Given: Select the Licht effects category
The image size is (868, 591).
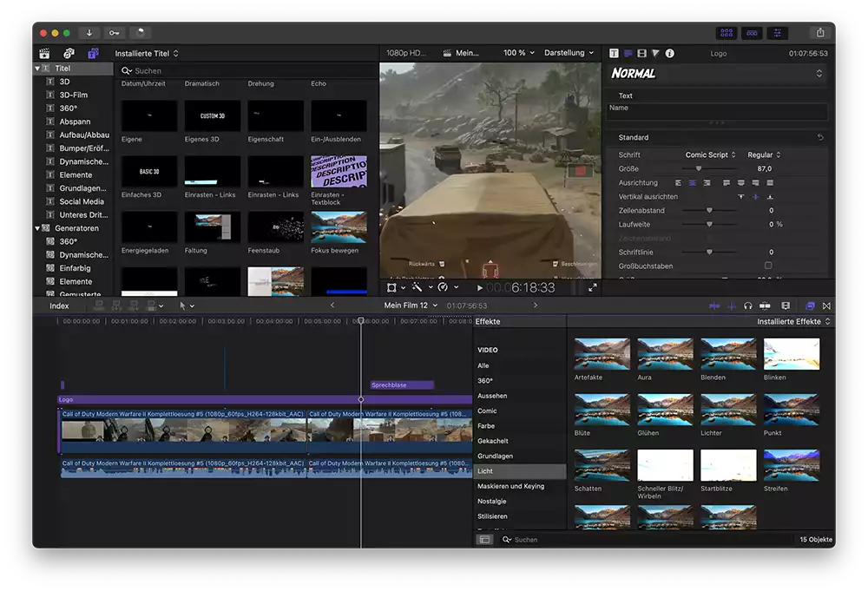Looking at the screenshot, I should point(519,471).
